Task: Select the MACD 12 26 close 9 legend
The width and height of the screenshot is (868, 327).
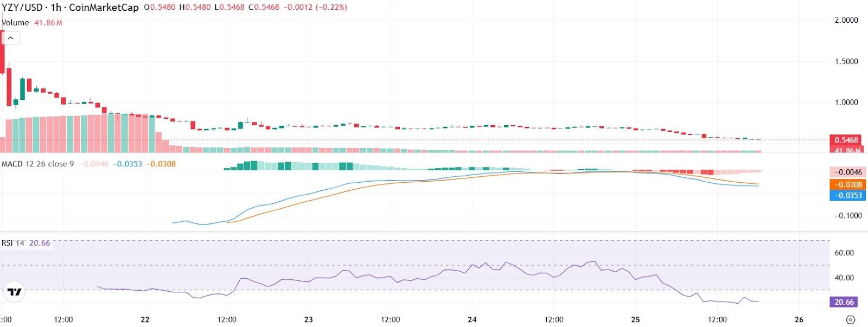Action: point(37,164)
